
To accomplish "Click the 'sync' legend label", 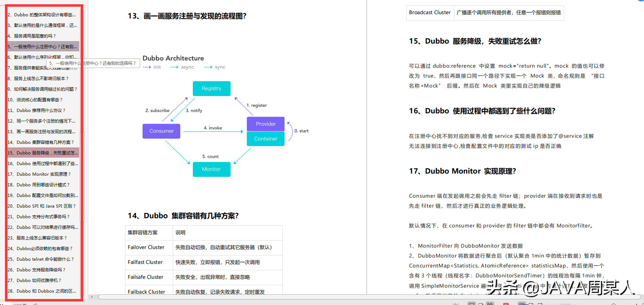I will (220, 67).
